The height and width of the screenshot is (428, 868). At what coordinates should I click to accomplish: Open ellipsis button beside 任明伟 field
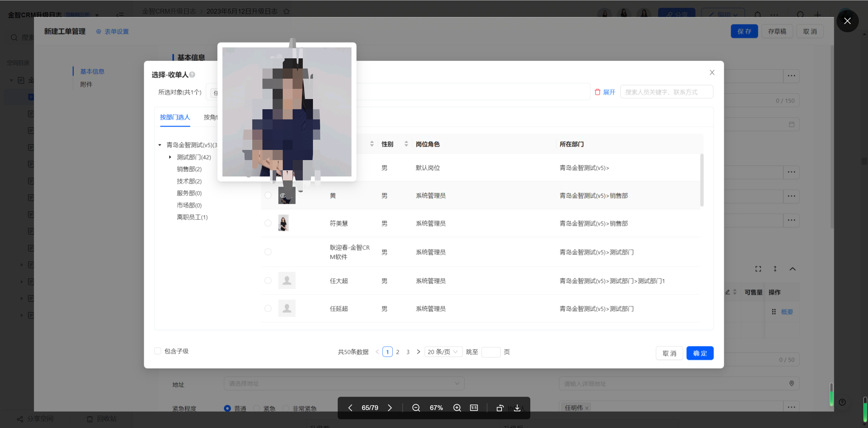(791, 407)
